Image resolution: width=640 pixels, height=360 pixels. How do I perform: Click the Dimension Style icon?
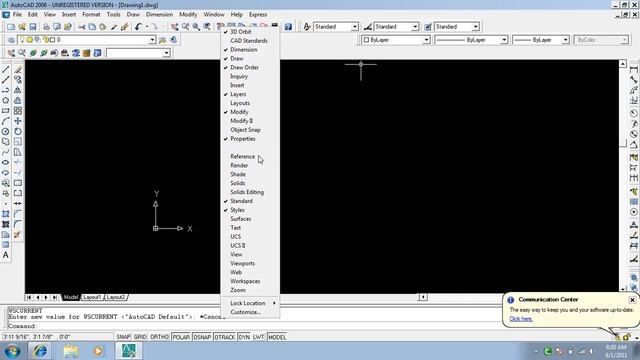pyautogui.click(x=367, y=27)
